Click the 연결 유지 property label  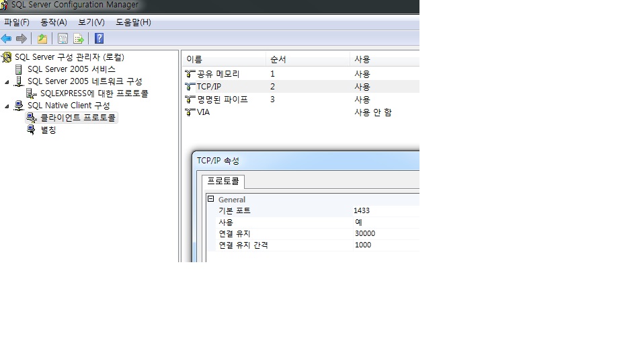pyautogui.click(x=234, y=233)
